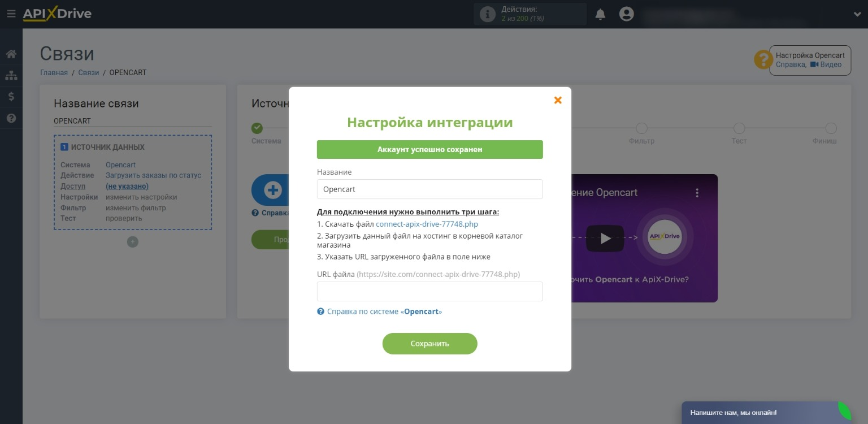Play the Opencart video
The width and height of the screenshot is (868, 424).
605,238
